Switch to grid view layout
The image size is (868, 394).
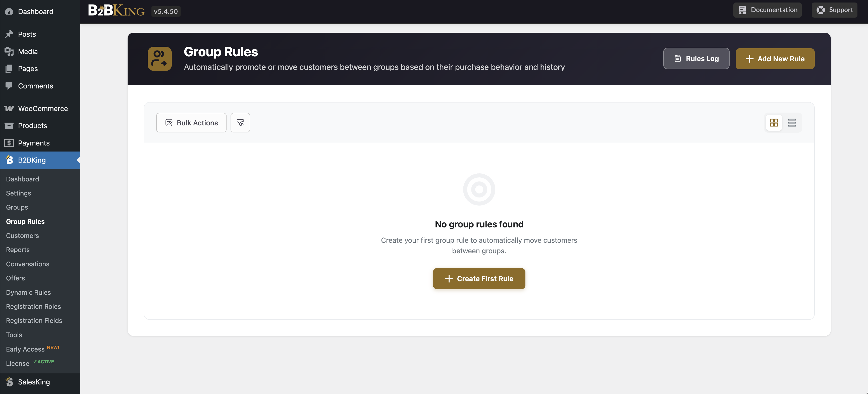tap(774, 123)
